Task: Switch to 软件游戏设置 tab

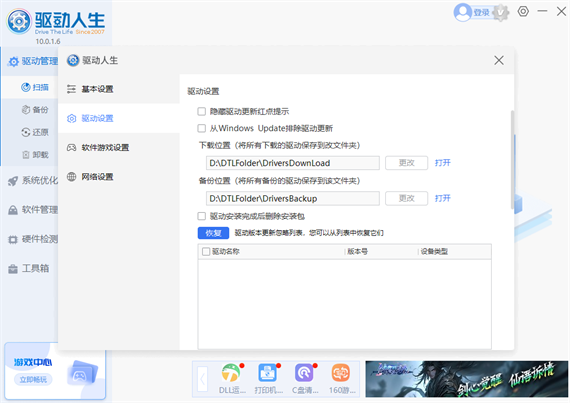Action: point(119,148)
